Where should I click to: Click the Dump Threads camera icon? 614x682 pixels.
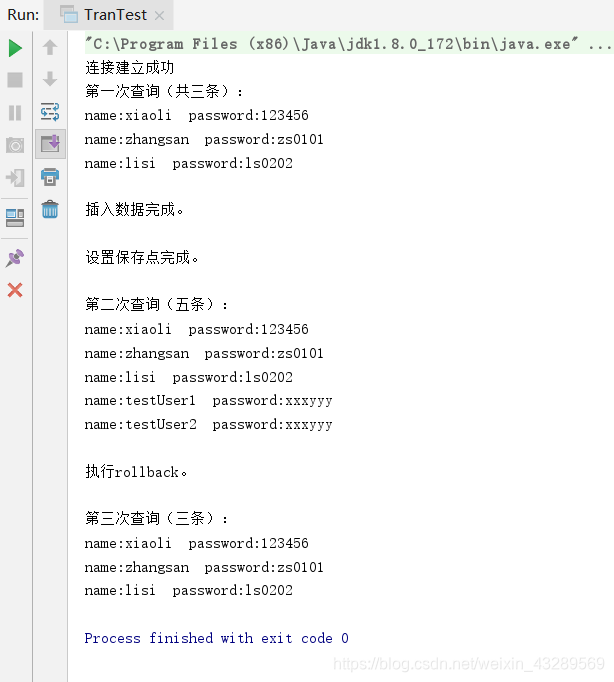(x=15, y=145)
